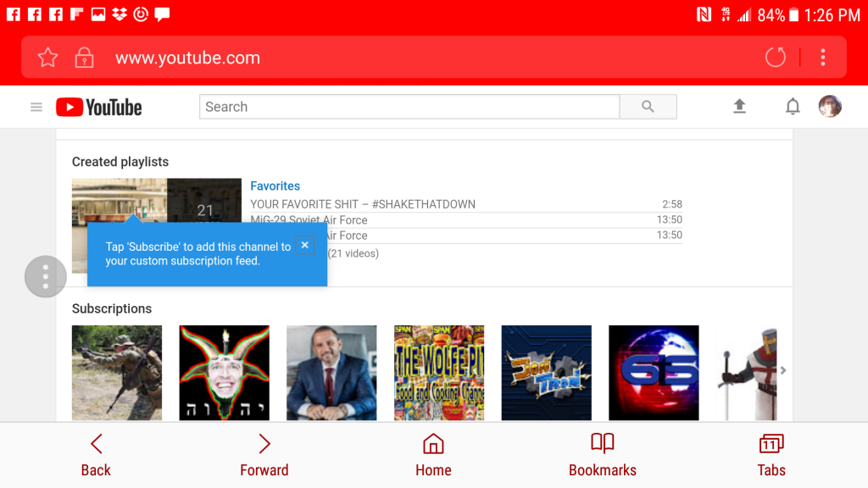This screenshot has height=488, width=868.
Task: Tap the padlock site security icon
Action: point(84,57)
